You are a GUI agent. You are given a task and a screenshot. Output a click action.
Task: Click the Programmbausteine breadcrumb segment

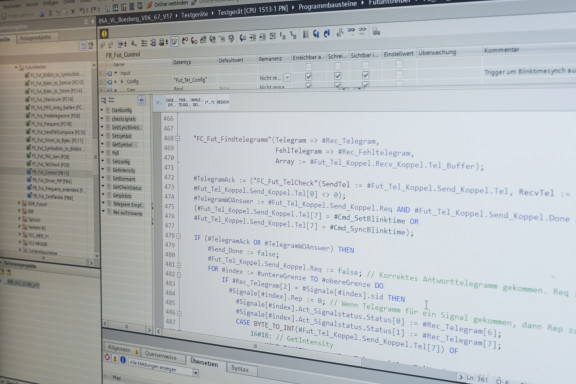327,5
